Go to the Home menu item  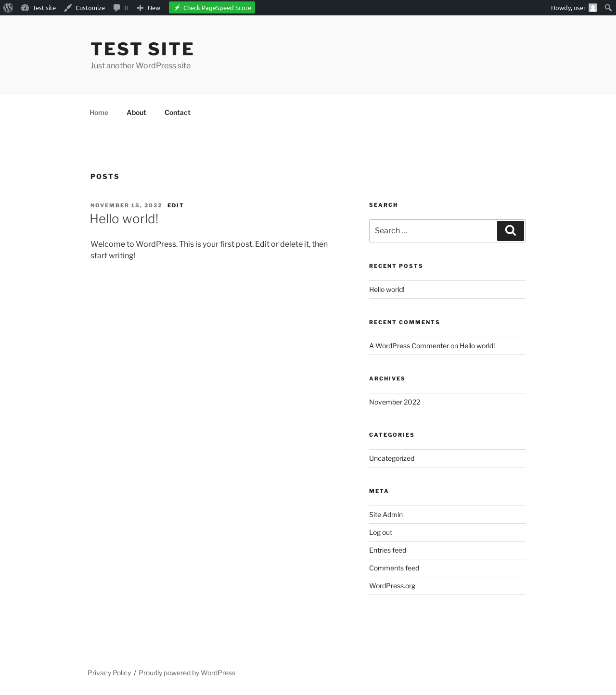(x=99, y=113)
